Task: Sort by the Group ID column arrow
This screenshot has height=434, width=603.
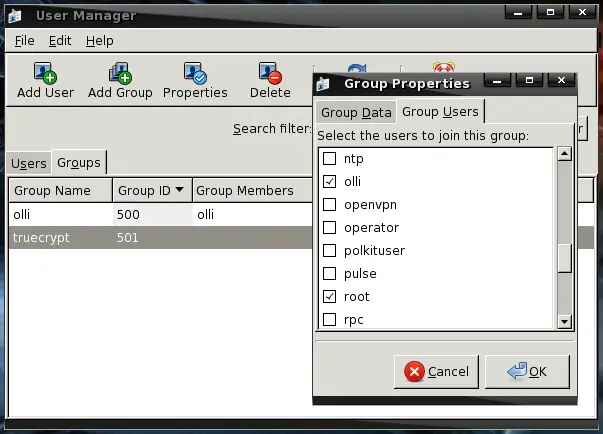Action: click(179, 190)
